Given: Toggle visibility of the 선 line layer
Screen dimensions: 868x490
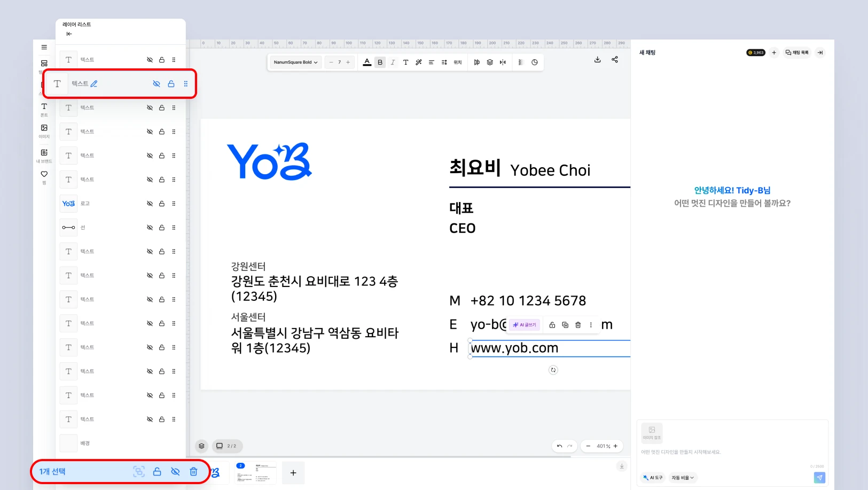Looking at the screenshot, I should pos(150,228).
